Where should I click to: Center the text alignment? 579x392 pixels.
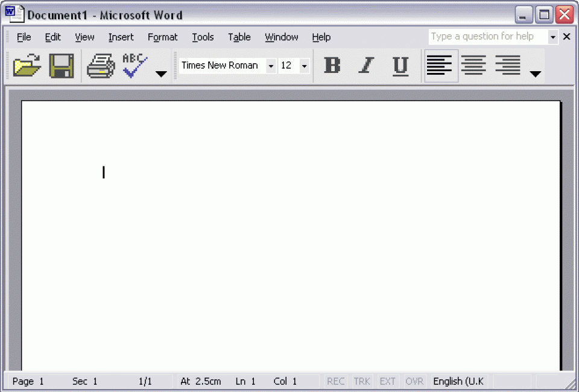point(473,66)
